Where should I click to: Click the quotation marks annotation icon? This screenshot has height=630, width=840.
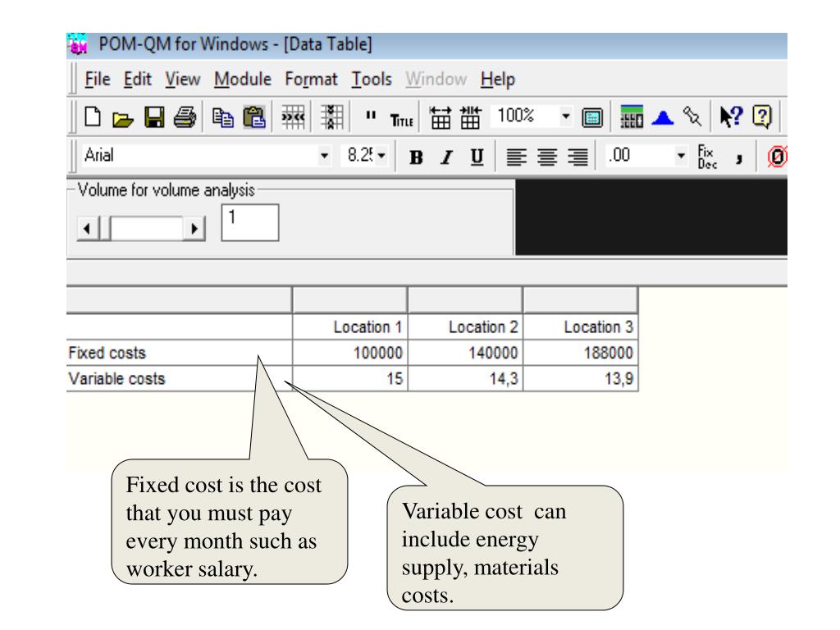(x=370, y=115)
